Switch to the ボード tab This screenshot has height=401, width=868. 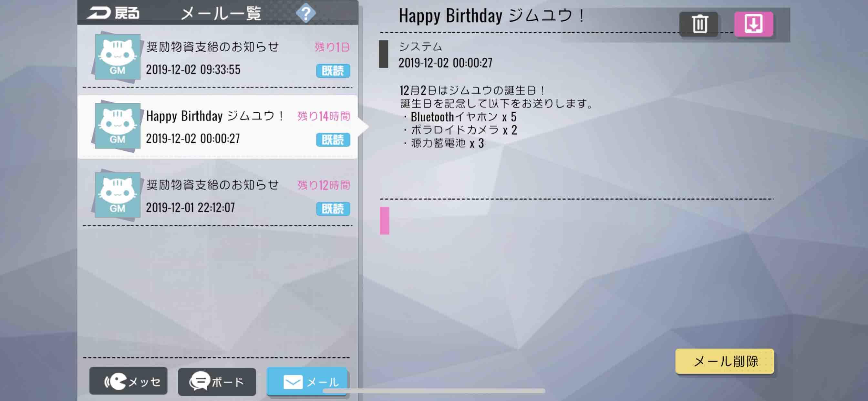click(x=217, y=381)
